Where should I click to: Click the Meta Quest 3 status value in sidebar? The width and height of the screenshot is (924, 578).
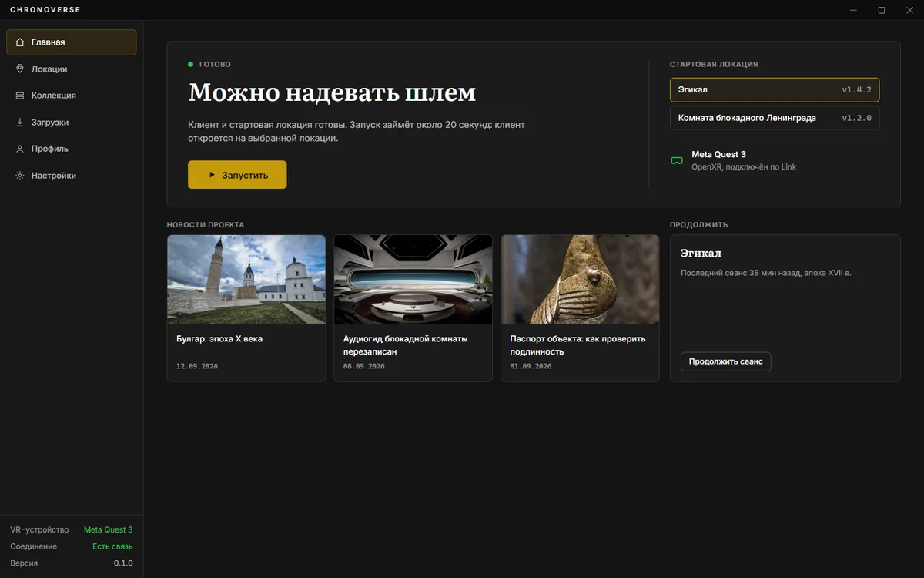tap(108, 529)
